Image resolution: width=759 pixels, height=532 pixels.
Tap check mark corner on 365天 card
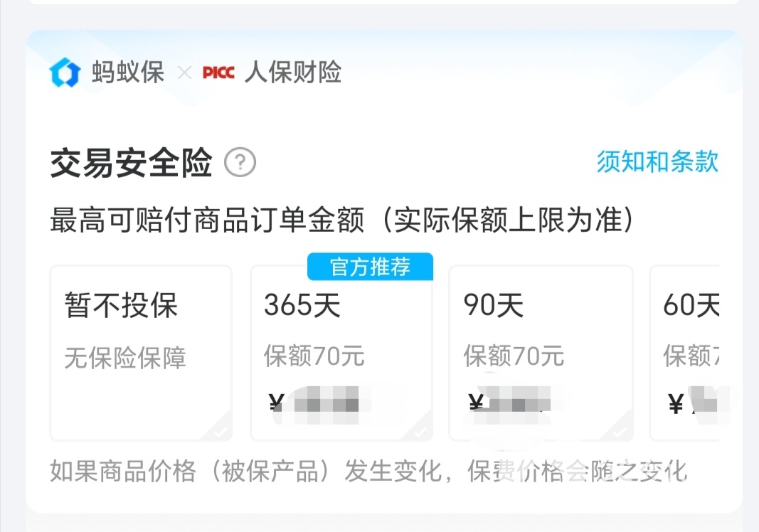click(420, 430)
